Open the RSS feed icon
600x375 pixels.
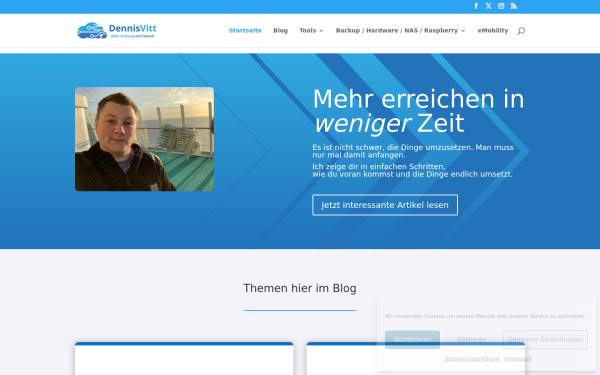pyautogui.click(x=514, y=6)
